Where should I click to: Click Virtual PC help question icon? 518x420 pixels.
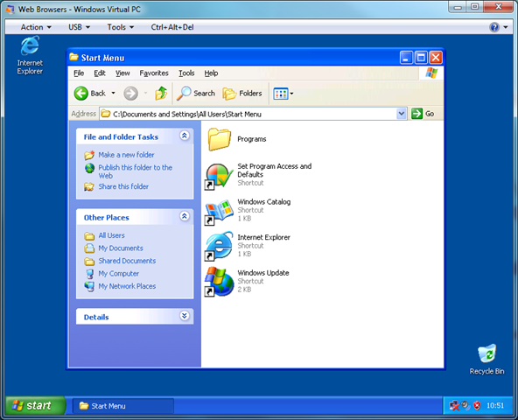[x=494, y=27]
